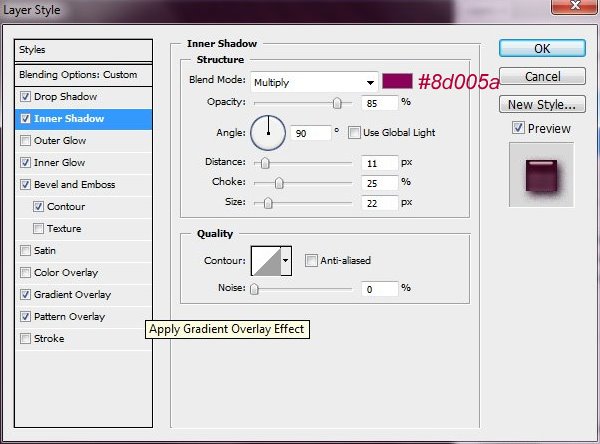
Task: Toggle the Drop Shadow checkbox
Action: 25,97
